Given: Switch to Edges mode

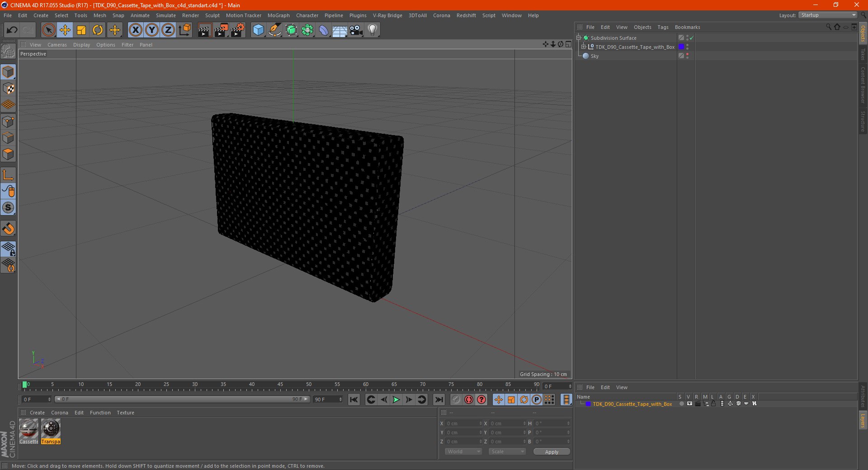Looking at the screenshot, I should (x=8, y=138).
